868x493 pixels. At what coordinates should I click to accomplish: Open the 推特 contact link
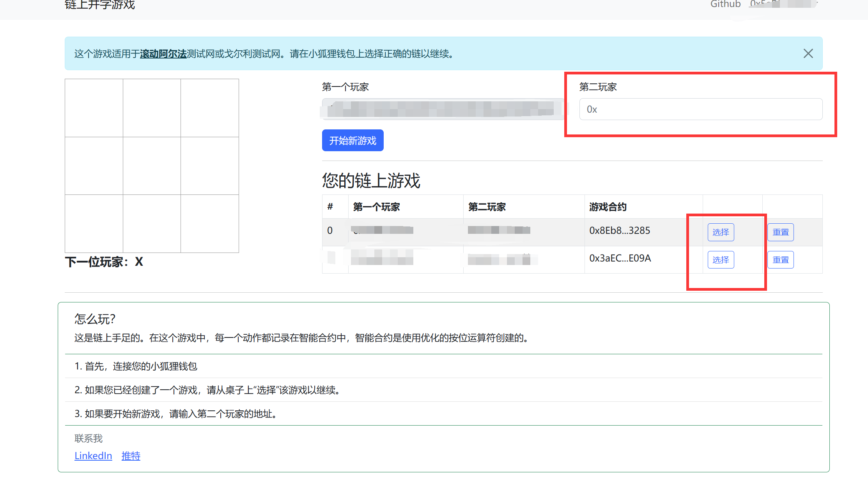point(131,456)
